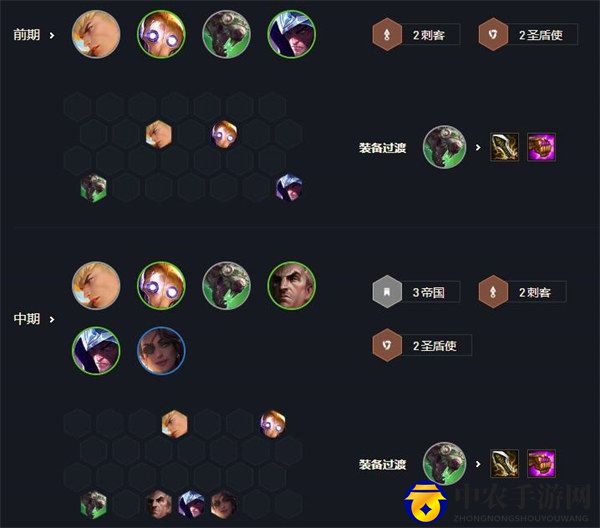Screen dimensions: 600x528
Task: Click the golden blade item icon in lower 装备过渡
Action: click(505, 464)
